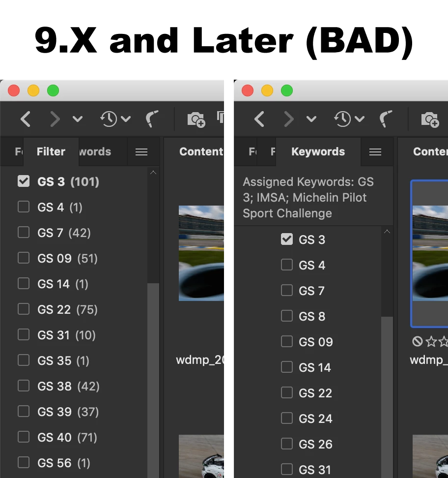The image size is (448, 478).
Task: Open Filter panel hamburger menu
Action: 141,152
